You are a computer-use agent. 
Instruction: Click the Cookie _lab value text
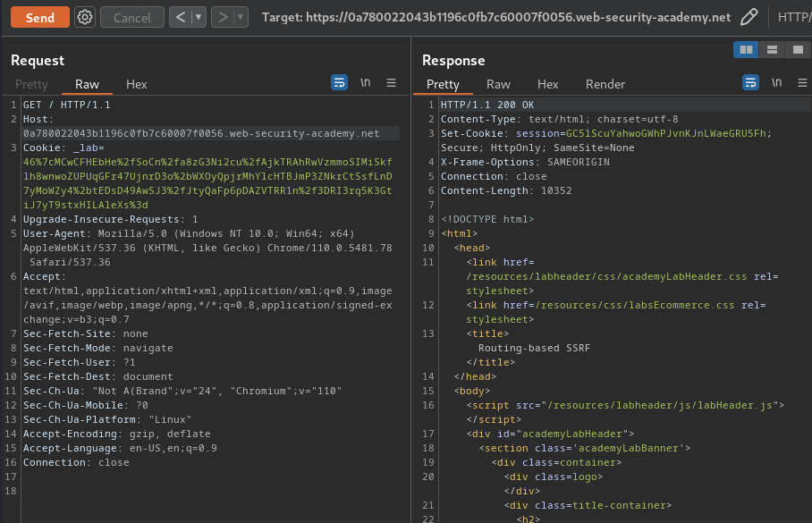(207, 183)
